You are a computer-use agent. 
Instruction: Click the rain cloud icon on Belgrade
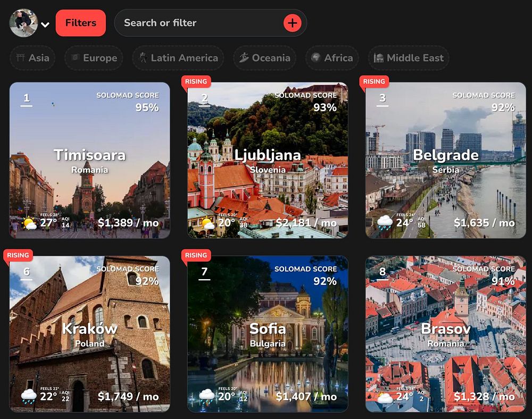click(x=385, y=223)
